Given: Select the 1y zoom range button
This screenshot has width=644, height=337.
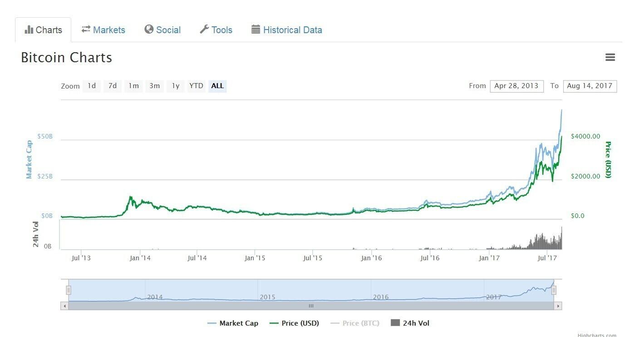Looking at the screenshot, I should [176, 86].
